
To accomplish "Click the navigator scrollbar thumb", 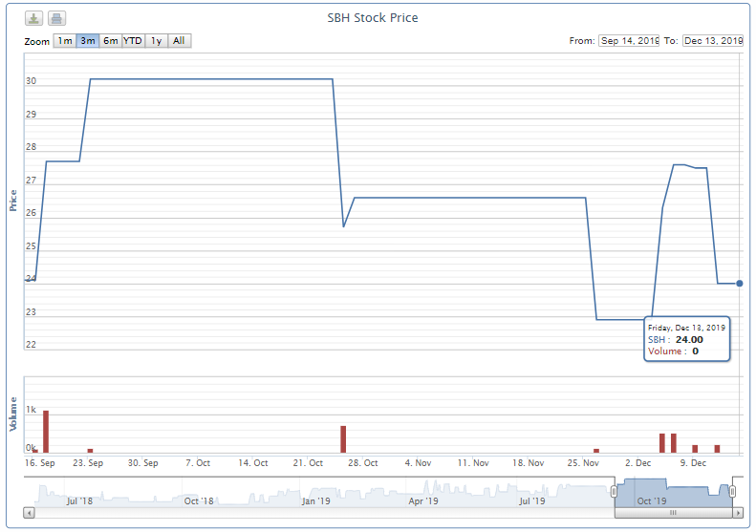I will (x=674, y=513).
